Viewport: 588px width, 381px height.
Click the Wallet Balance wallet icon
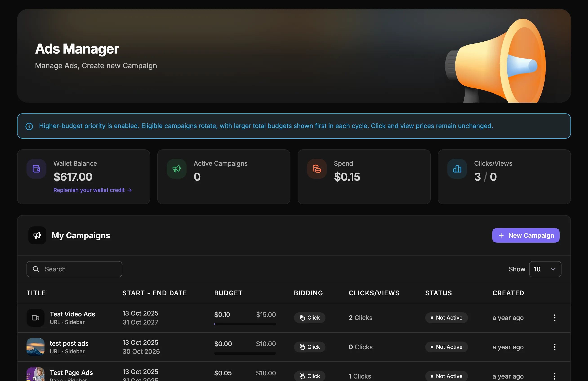(36, 169)
